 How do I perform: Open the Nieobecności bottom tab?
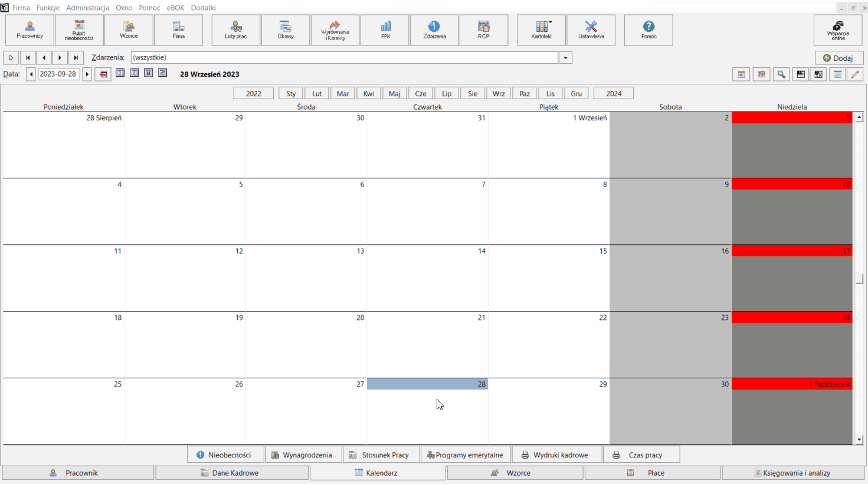[x=225, y=455]
